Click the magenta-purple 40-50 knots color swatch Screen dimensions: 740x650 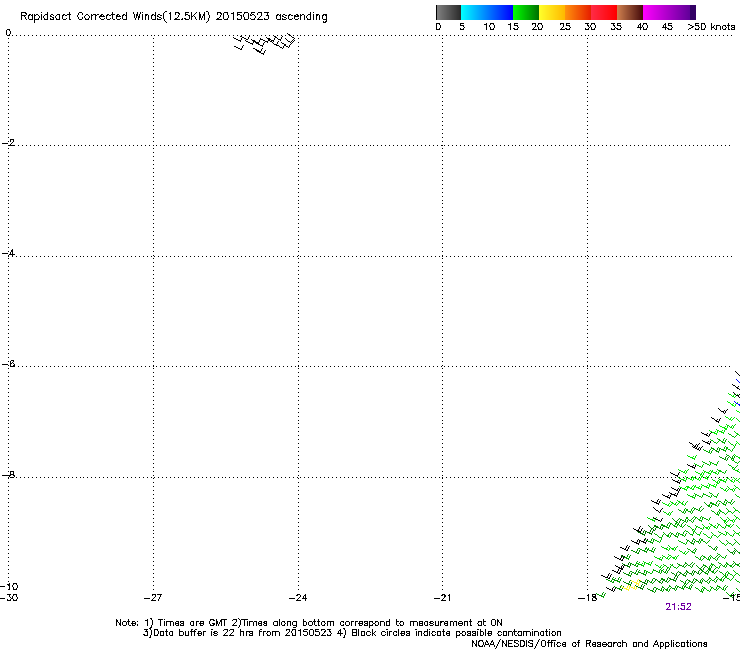(x=669, y=12)
